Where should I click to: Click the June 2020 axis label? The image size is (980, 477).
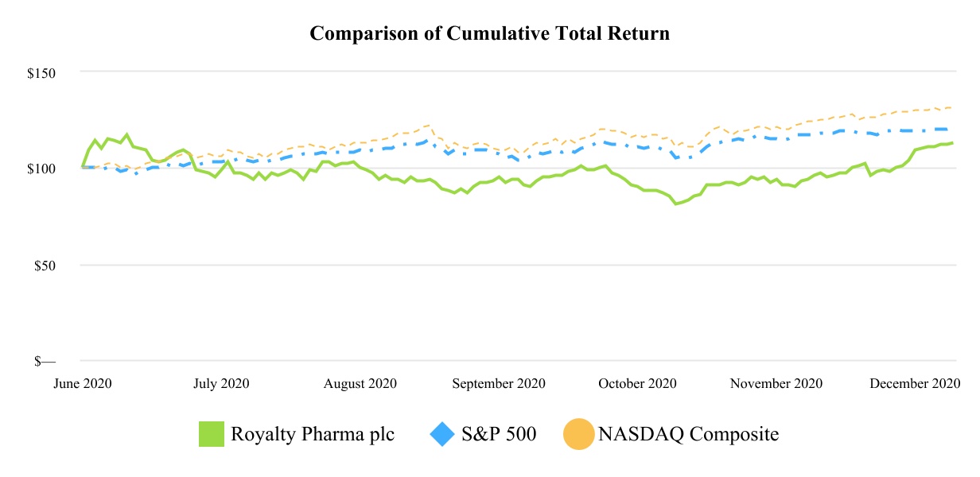(x=84, y=383)
